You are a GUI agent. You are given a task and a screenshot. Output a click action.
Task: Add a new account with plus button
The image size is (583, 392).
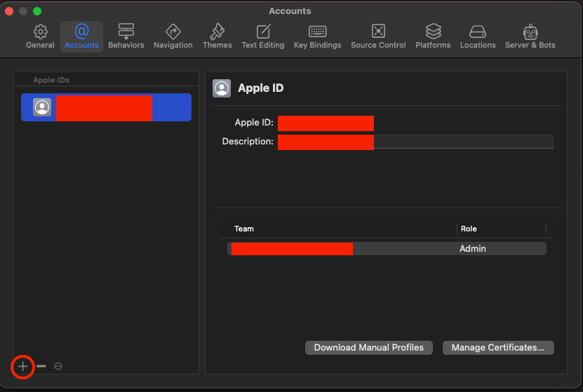click(x=22, y=366)
